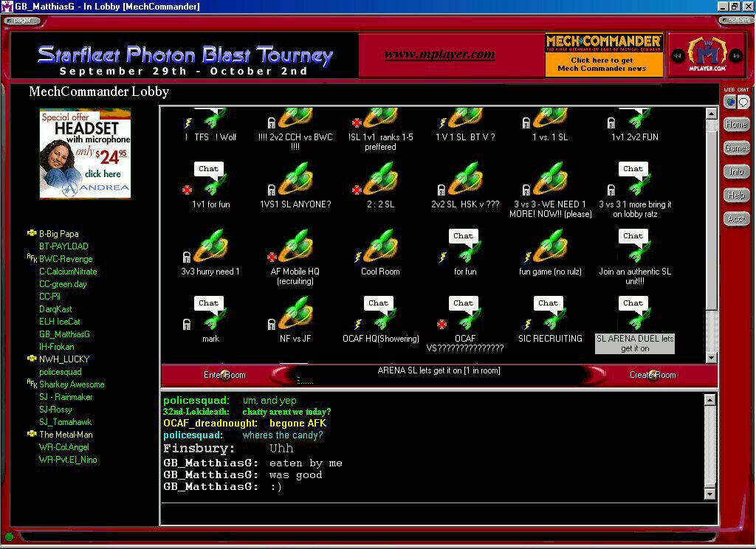Viewport: 756px width, 549px height.
Task: Select player The Metal-Man in the list
Action: coord(66,435)
